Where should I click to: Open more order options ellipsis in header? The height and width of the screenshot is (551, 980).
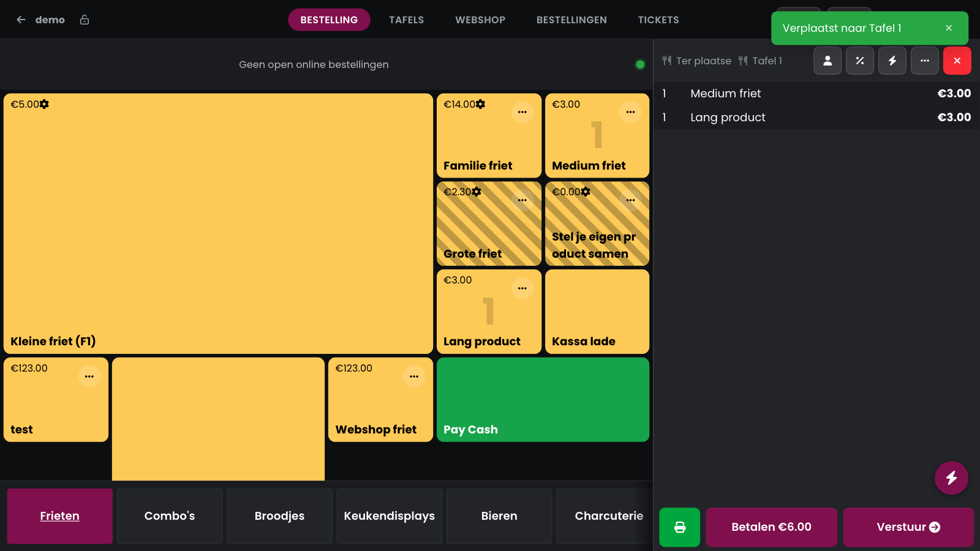pyautogui.click(x=925, y=61)
